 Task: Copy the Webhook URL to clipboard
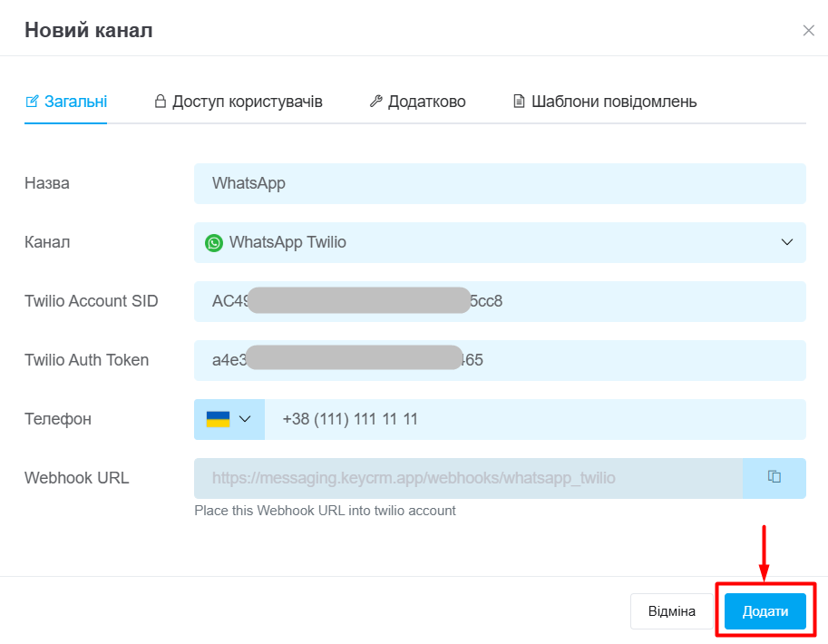coord(774,478)
